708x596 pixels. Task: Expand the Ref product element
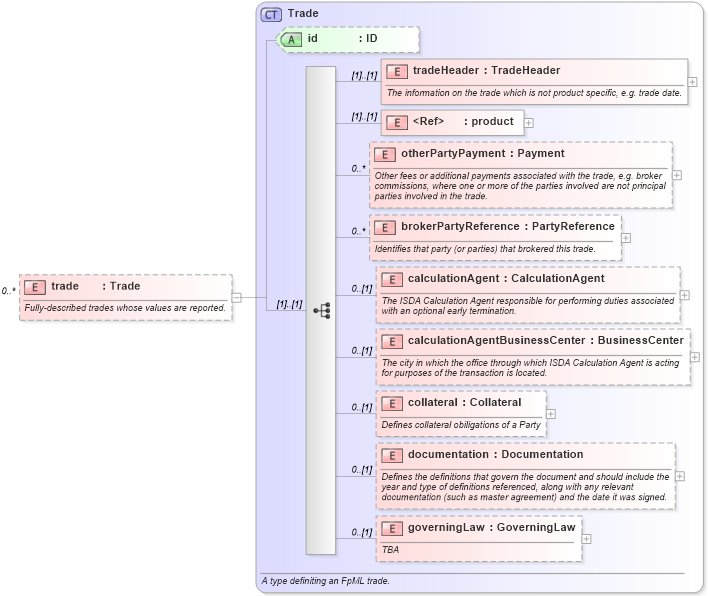pyautogui.click(x=529, y=123)
